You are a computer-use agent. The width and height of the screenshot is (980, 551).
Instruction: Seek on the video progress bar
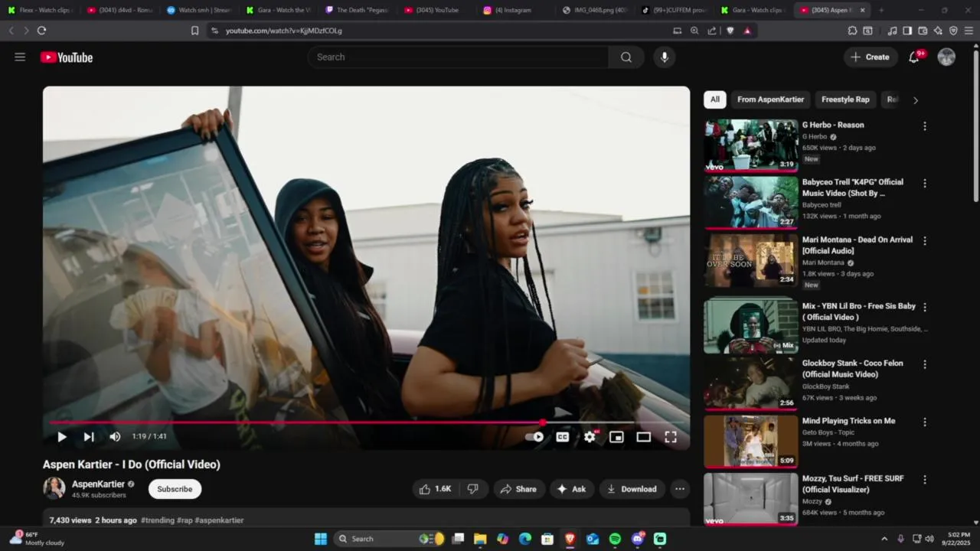click(366, 422)
